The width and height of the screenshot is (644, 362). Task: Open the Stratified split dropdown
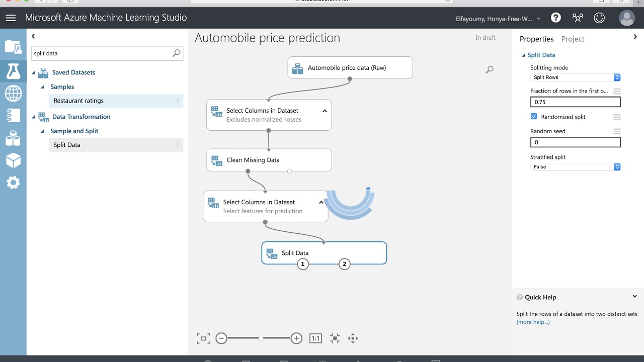tap(576, 166)
